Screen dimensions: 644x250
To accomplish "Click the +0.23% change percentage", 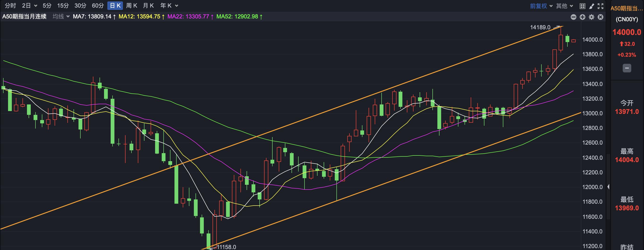I will [x=627, y=55].
